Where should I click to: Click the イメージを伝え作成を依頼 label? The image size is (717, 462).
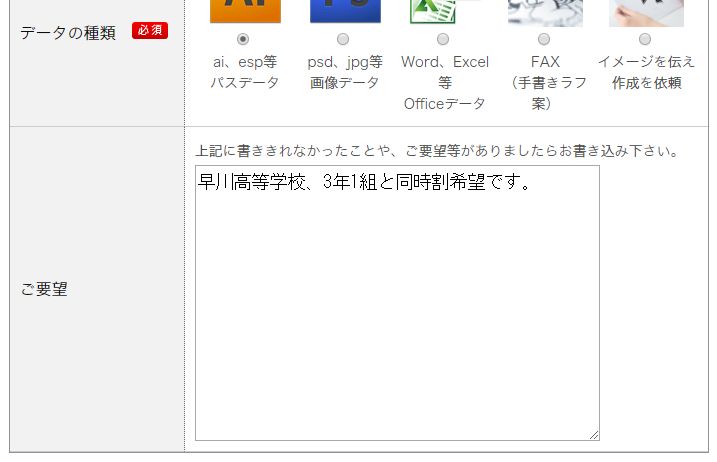[x=646, y=72]
